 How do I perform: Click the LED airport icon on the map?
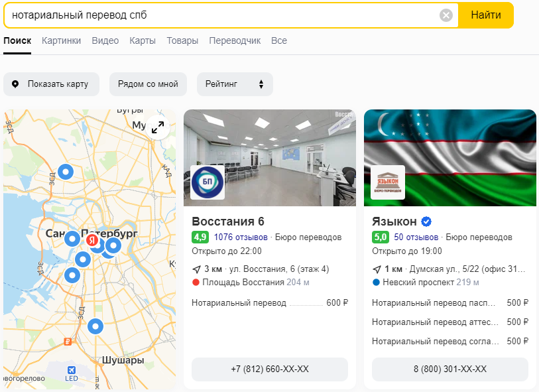click(x=72, y=370)
